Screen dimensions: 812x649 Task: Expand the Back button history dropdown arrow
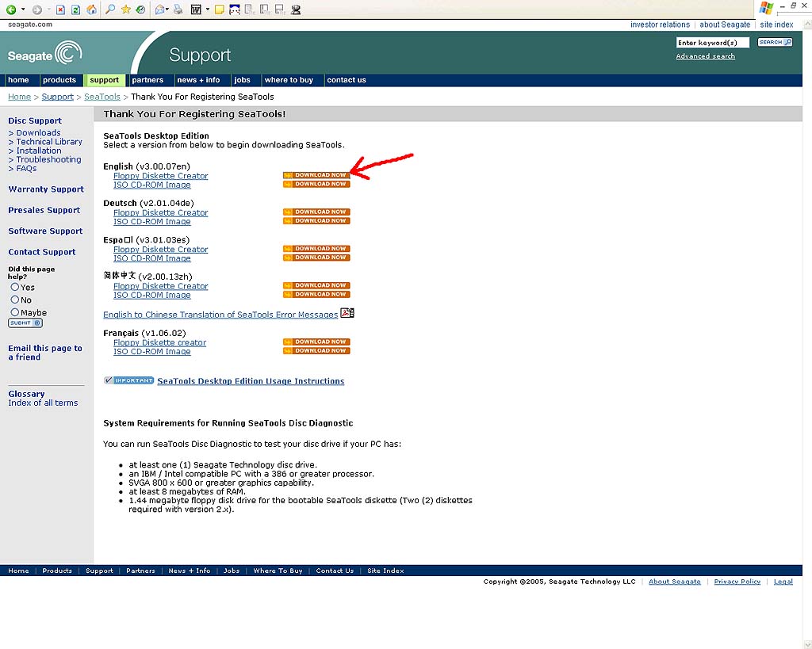click(23, 10)
